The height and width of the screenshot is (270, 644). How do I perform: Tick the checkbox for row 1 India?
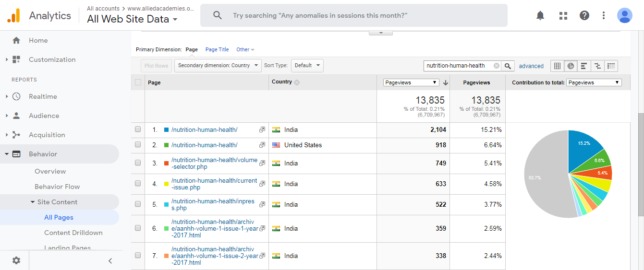click(138, 129)
